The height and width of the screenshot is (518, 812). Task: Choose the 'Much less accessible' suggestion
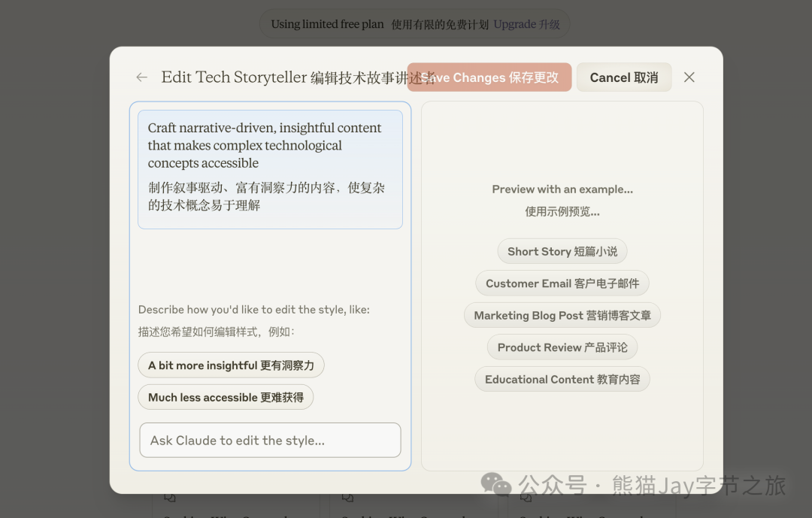click(x=226, y=397)
